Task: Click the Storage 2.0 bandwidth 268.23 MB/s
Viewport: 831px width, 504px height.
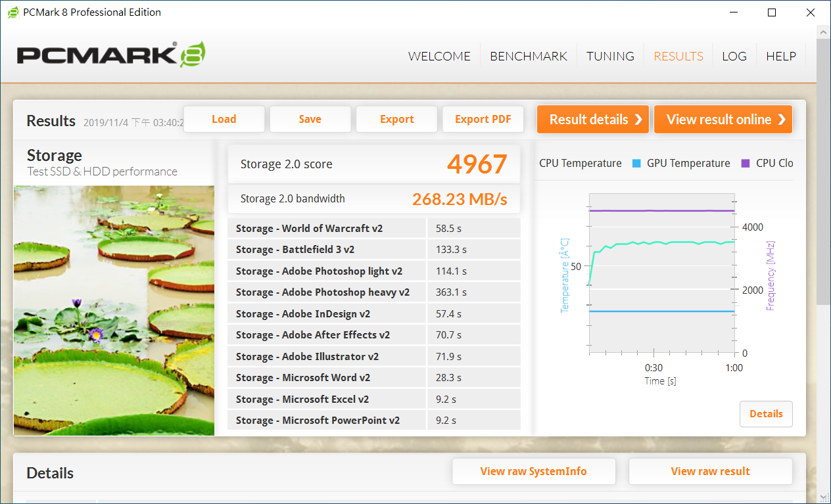Action: 460,199
